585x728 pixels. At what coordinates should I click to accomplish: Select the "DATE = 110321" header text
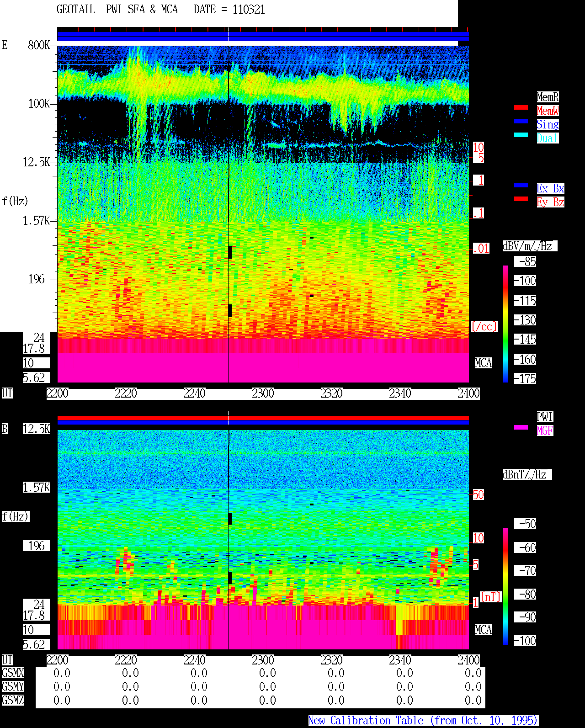coord(229,10)
